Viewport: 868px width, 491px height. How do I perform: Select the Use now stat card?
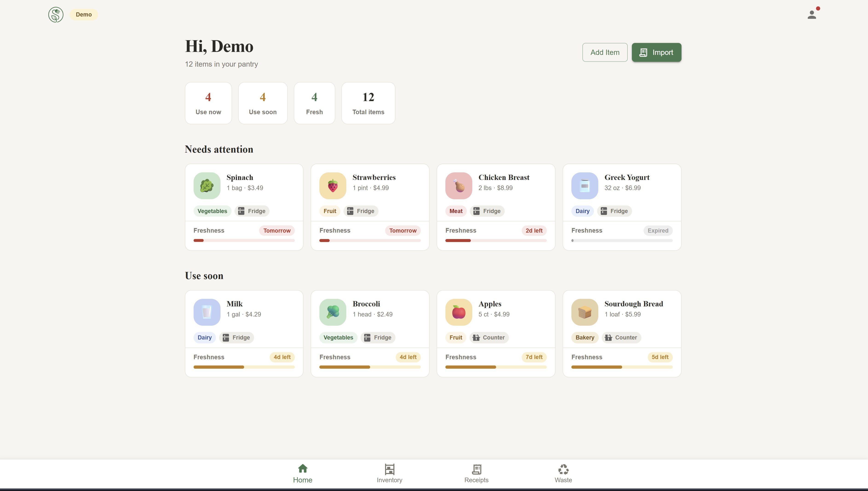click(208, 103)
